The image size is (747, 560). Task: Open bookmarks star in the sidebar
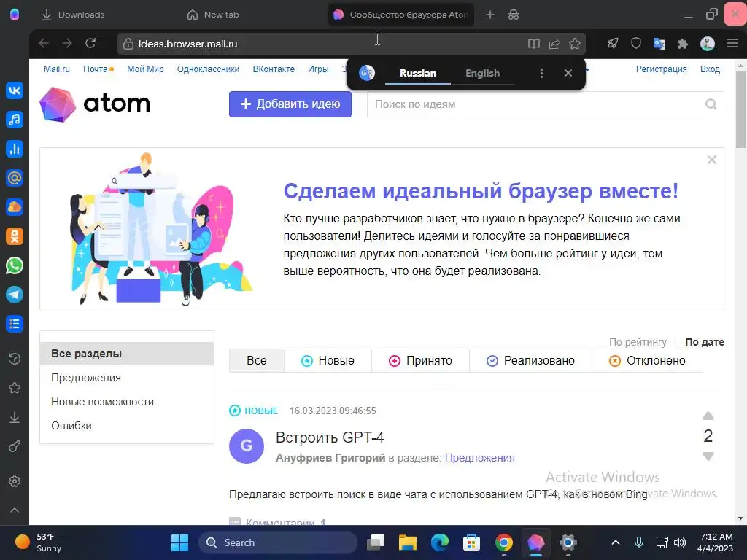[15, 388]
